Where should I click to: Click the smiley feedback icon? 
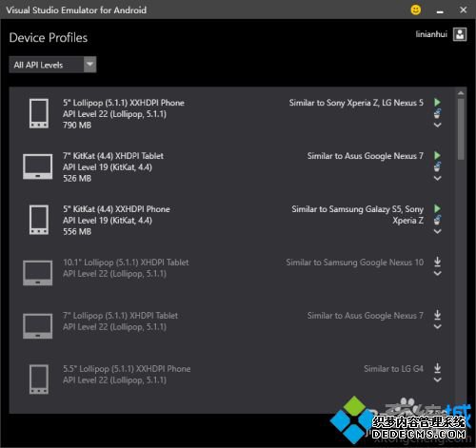pos(416,10)
